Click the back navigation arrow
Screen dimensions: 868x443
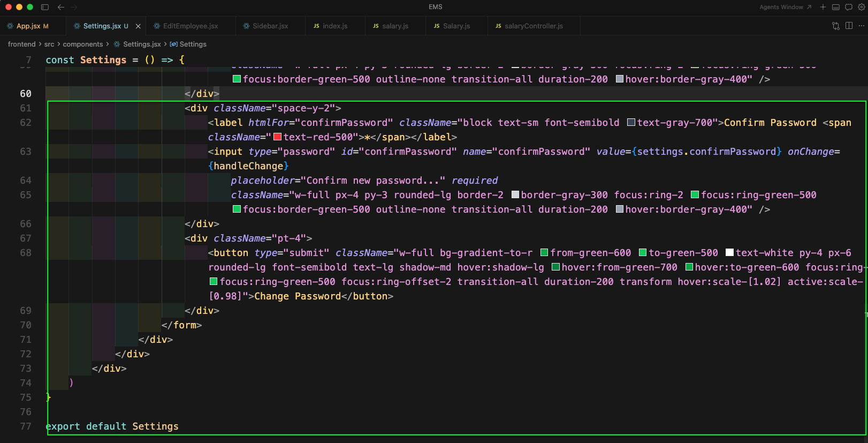(x=61, y=7)
